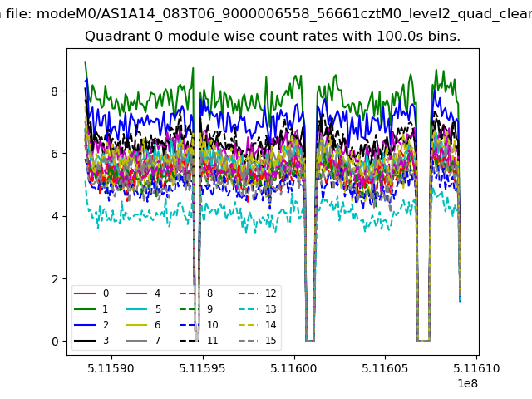Select gray dashed legend entry 15
Screen dimensions: 532x399
pyautogui.click(x=256, y=341)
